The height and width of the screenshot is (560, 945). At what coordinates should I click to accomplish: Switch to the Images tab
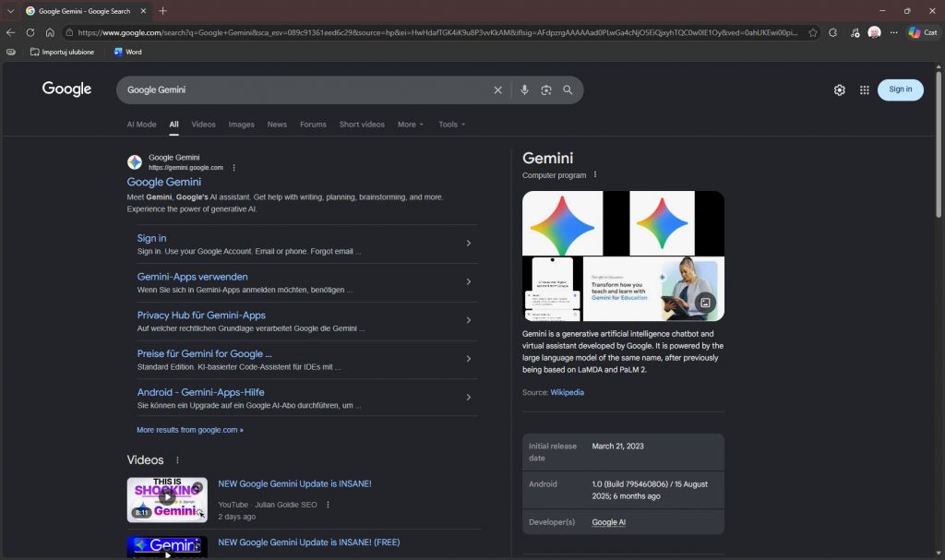tap(241, 125)
